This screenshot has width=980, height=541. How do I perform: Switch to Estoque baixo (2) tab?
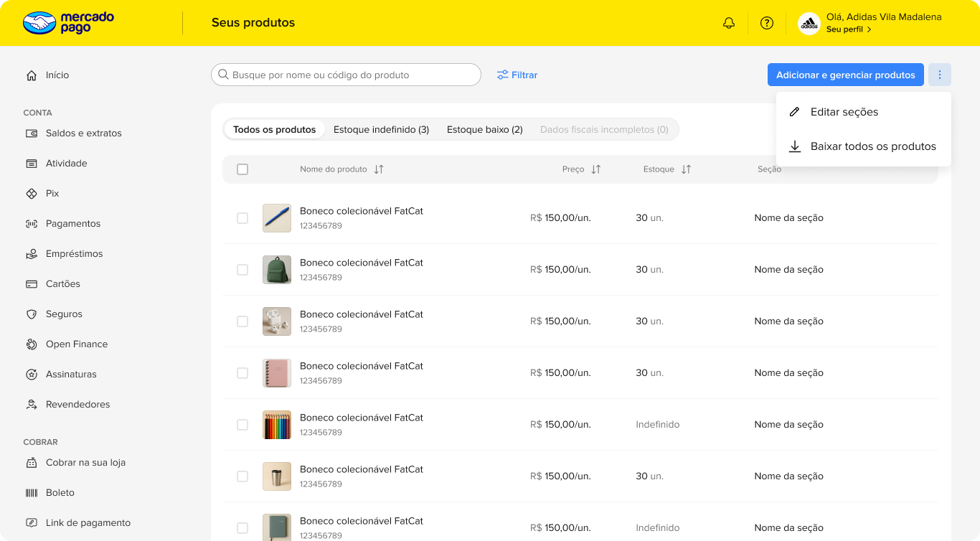485,130
